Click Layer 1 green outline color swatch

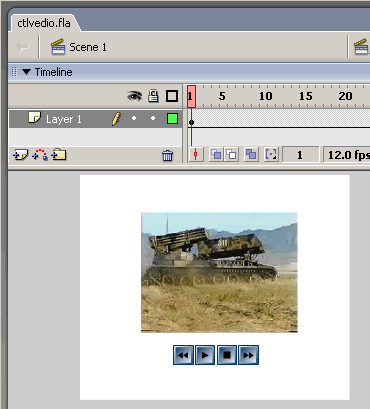[172, 119]
